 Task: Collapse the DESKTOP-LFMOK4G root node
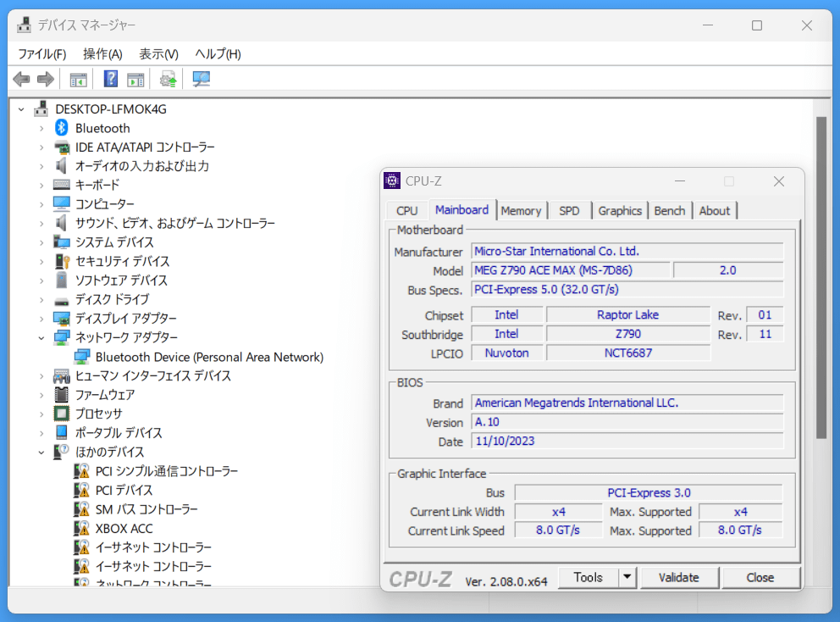pyautogui.click(x=21, y=109)
